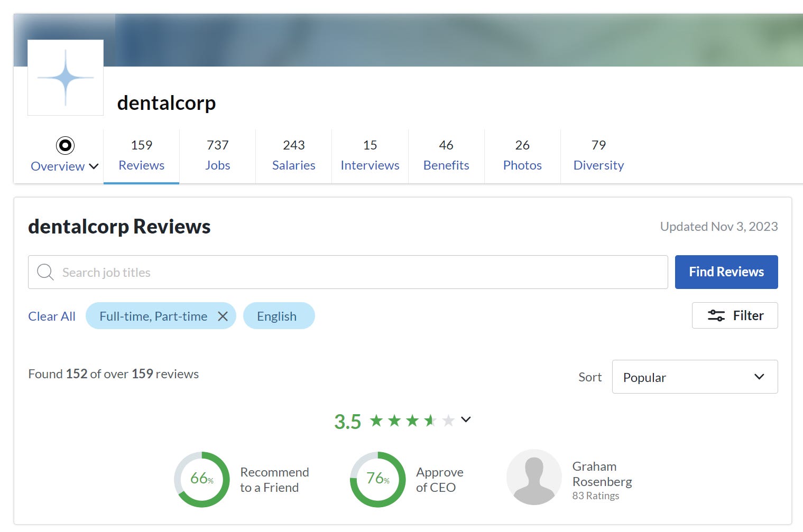Open the 79 Diversity tab

pyautogui.click(x=598, y=155)
